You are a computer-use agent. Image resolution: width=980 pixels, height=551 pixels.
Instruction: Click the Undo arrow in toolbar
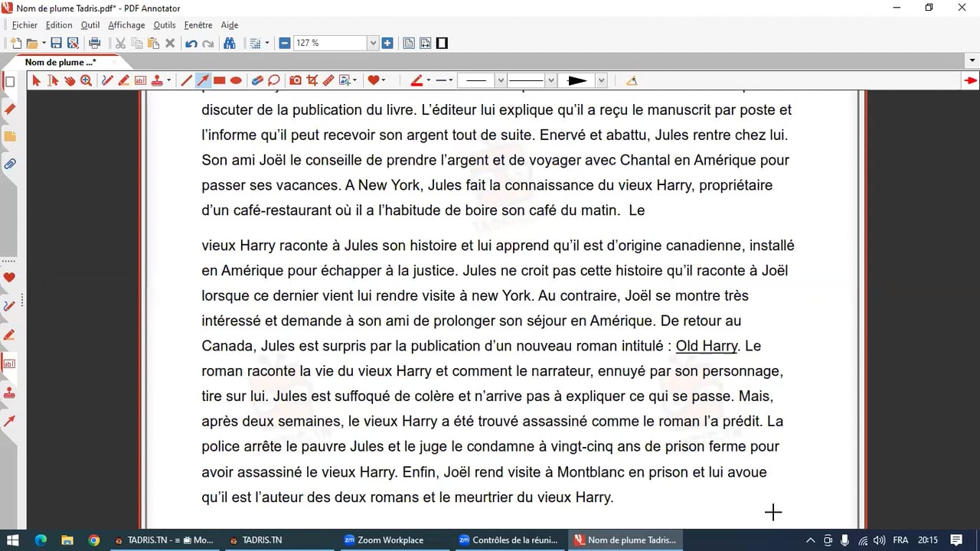point(191,43)
